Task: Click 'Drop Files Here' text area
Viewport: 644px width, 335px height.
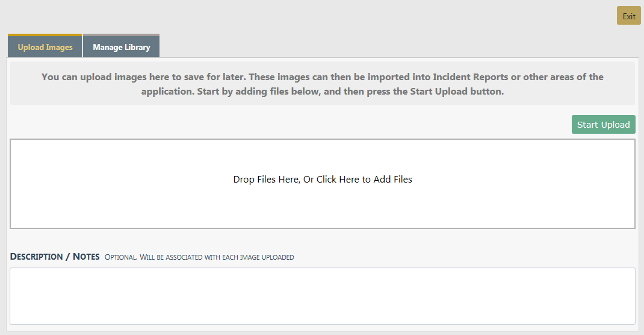Action: (x=266, y=180)
